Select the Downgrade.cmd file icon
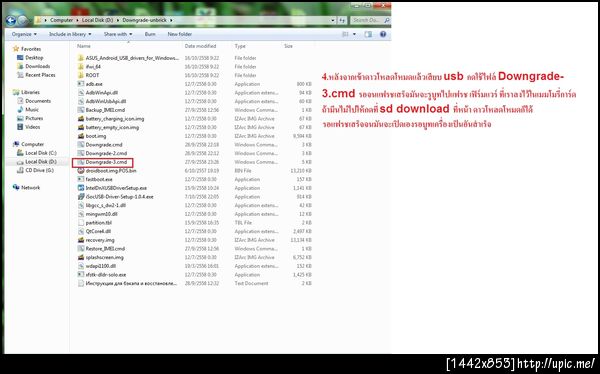This screenshot has height=374, width=600. coord(81,145)
